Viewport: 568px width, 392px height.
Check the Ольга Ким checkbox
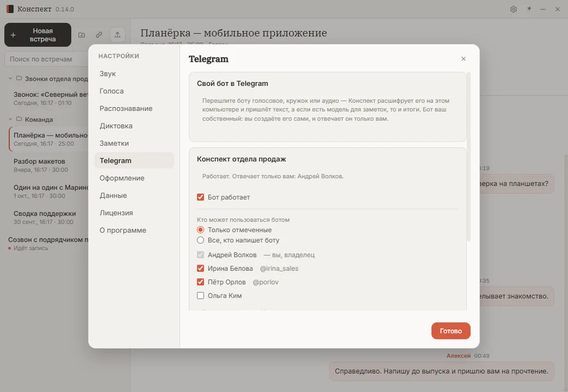pos(200,295)
